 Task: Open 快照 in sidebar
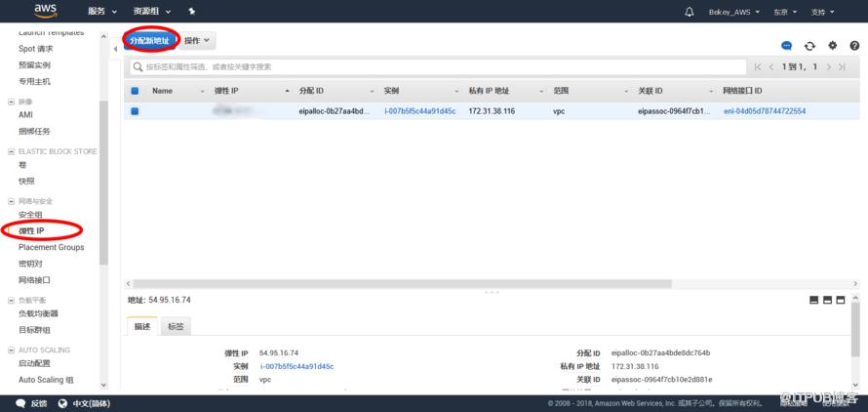26,182
